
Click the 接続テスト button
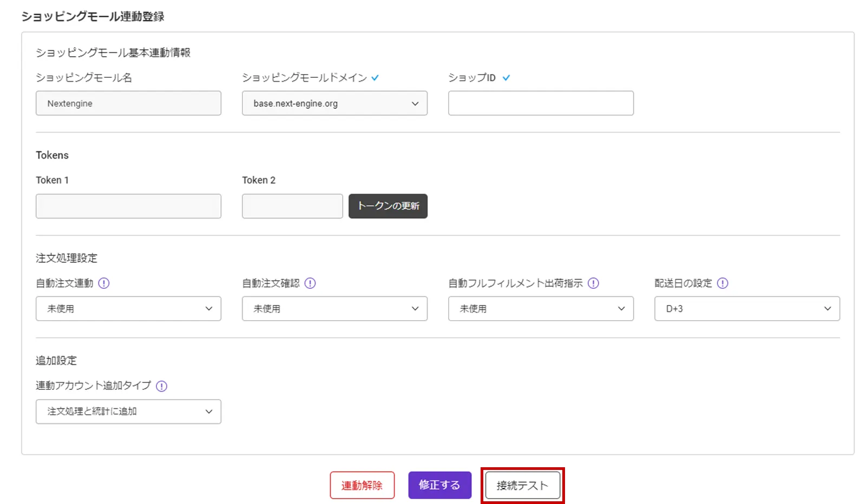522,485
